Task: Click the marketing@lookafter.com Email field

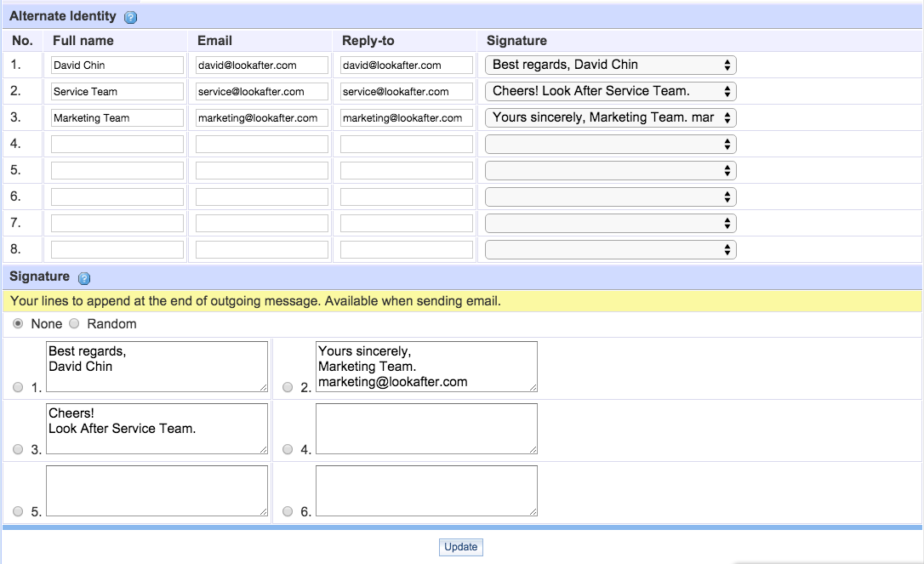Action: [262, 118]
